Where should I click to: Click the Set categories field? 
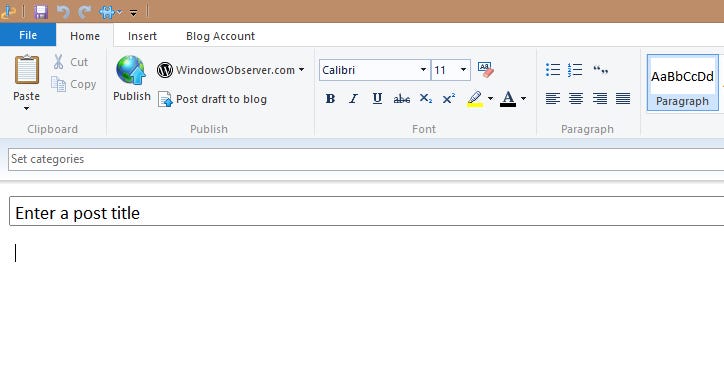(x=366, y=159)
